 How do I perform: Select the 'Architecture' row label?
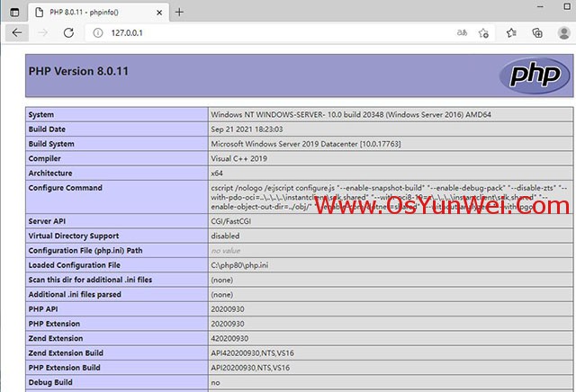50,173
